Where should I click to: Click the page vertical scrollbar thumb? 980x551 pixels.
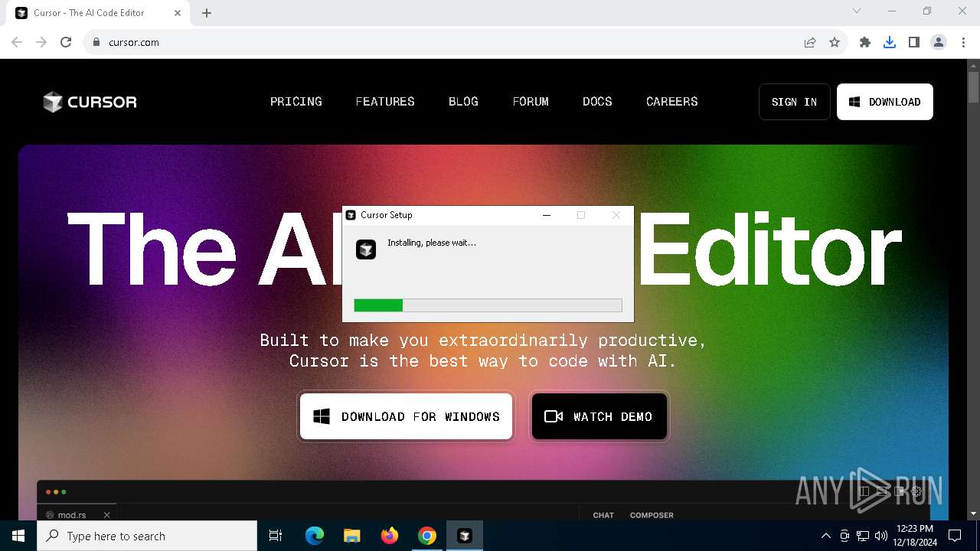(973, 87)
